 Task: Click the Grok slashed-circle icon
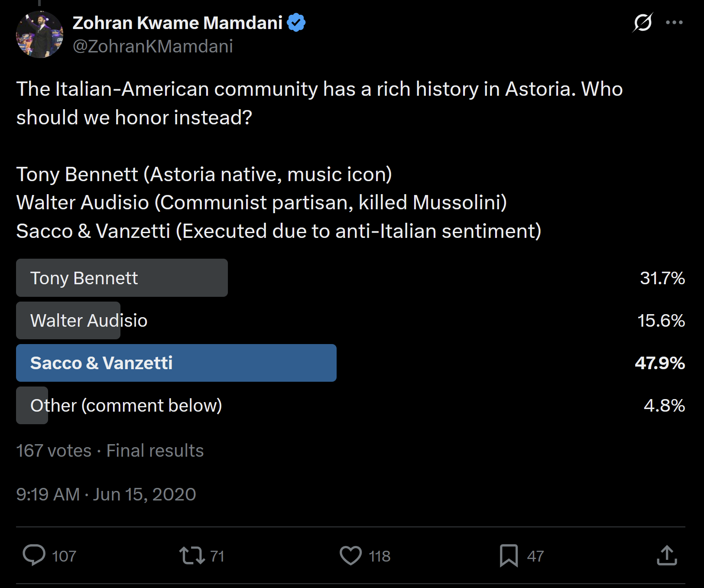642,23
